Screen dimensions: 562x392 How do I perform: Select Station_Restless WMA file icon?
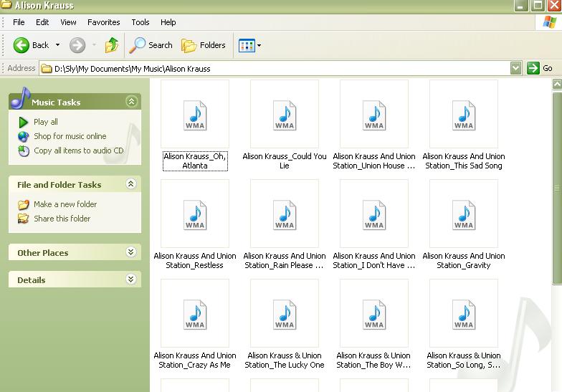[x=195, y=215]
